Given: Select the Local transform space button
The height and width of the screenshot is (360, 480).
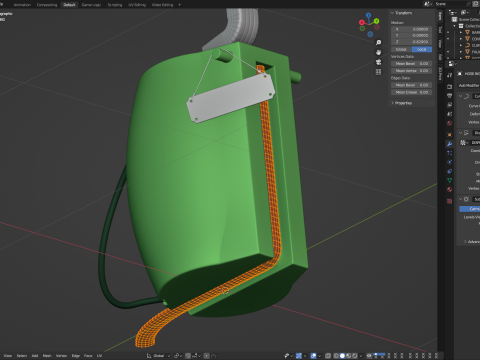Looking at the screenshot, I should click(x=422, y=49).
